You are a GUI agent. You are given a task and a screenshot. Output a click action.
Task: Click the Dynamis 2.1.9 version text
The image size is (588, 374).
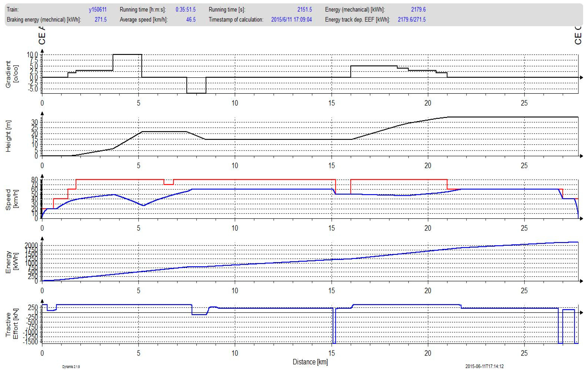tap(71, 367)
